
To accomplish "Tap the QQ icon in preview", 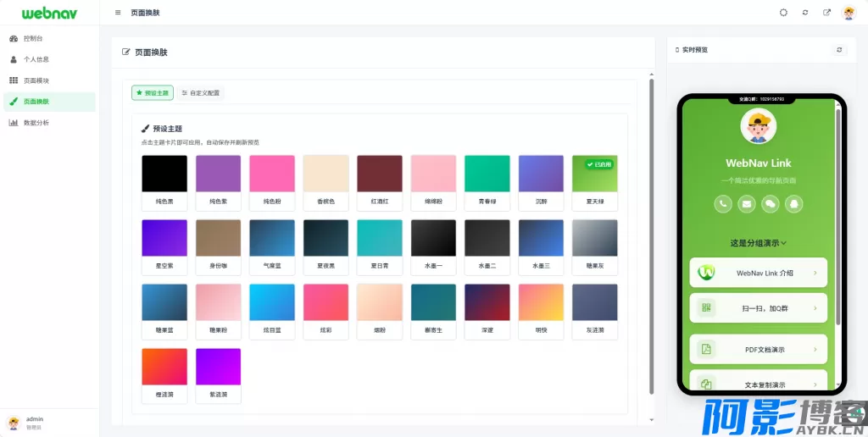I will click(x=794, y=203).
